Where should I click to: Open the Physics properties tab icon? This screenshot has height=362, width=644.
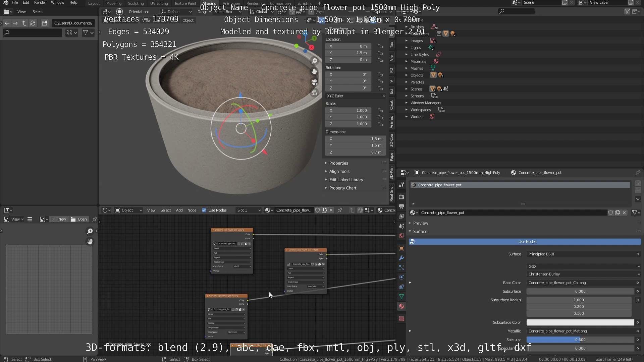tap(401, 277)
